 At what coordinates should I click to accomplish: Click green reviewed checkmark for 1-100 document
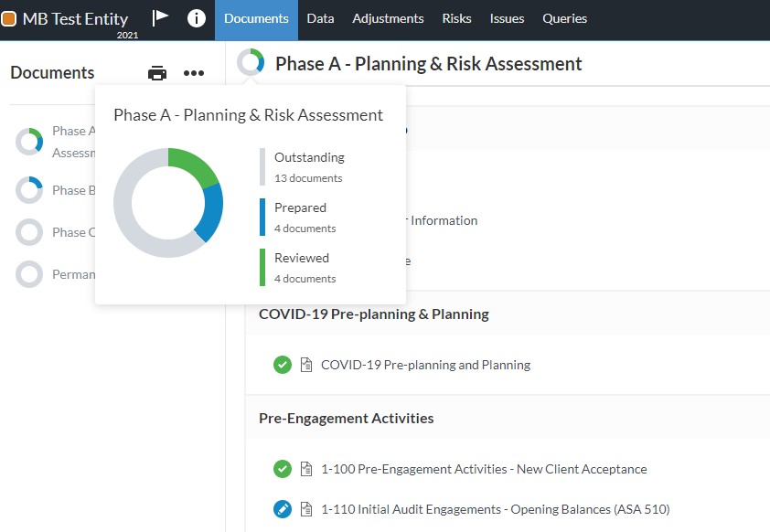tap(283, 469)
